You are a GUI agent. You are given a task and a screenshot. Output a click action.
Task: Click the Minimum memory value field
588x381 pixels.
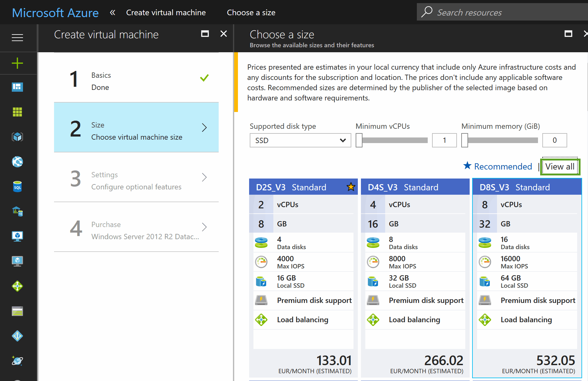tap(554, 140)
